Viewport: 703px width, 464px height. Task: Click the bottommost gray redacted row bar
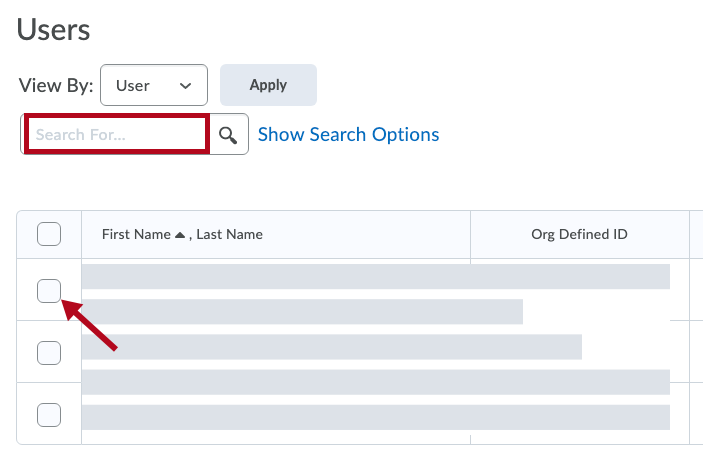click(x=375, y=417)
